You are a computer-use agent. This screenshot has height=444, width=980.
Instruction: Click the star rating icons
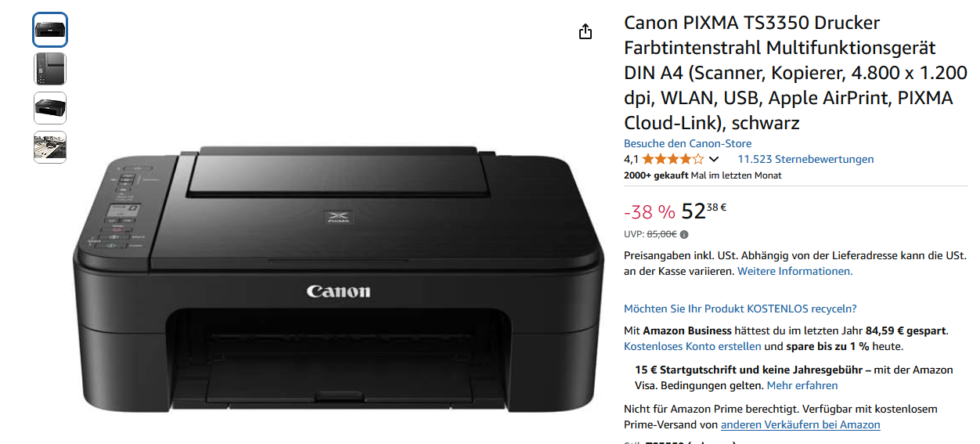point(672,159)
